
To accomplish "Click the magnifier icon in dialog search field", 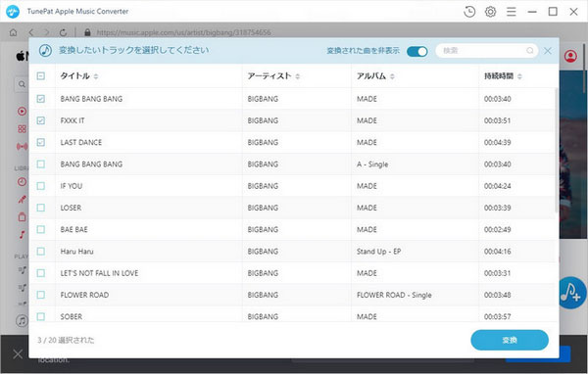I will 530,50.
